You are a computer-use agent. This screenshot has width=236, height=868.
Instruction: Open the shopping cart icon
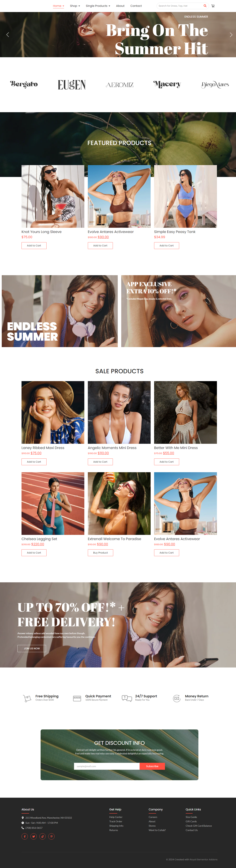tap(213, 6)
